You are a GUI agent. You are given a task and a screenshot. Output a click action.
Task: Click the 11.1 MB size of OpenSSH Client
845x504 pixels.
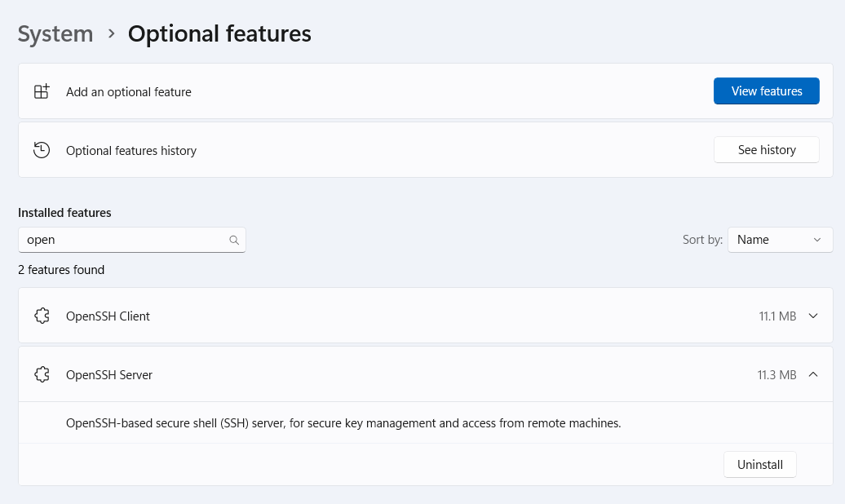click(777, 316)
